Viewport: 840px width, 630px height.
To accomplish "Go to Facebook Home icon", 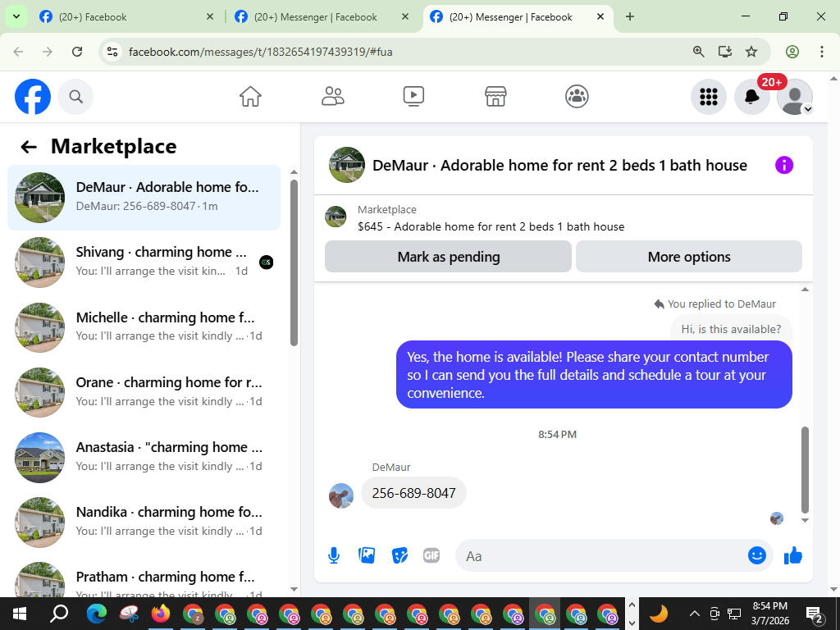I will click(x=250, y=97).
